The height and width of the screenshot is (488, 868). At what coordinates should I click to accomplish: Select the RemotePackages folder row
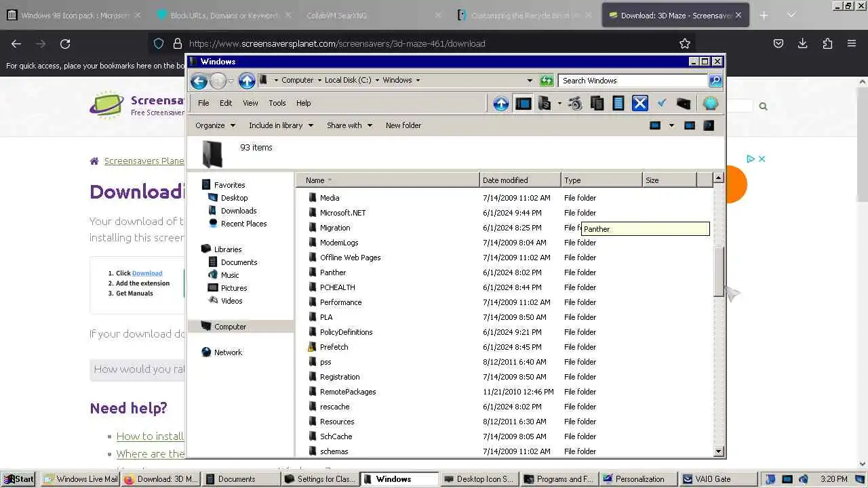[x=504, y=392]
